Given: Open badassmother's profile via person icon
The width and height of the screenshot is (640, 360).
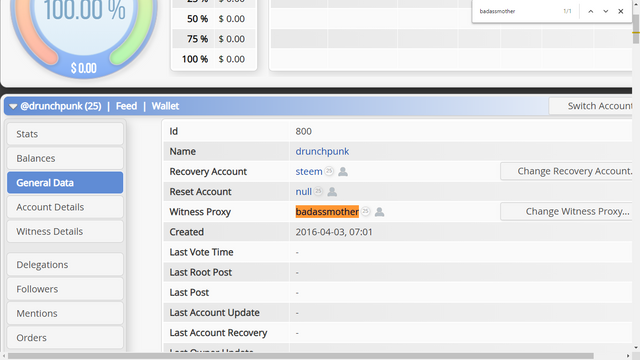Looking at the screenshot, I should [x=379, y=212].
